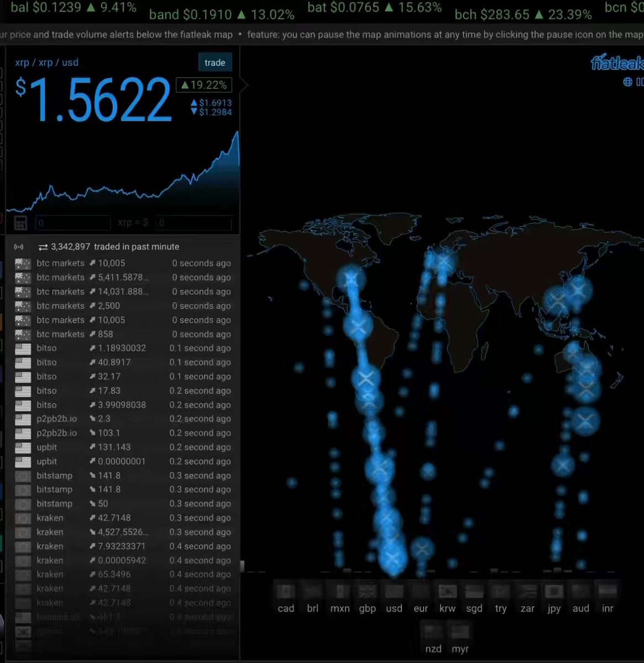
Task: Select the kraken 65.3496 trade row
Action: pos(123,575)
